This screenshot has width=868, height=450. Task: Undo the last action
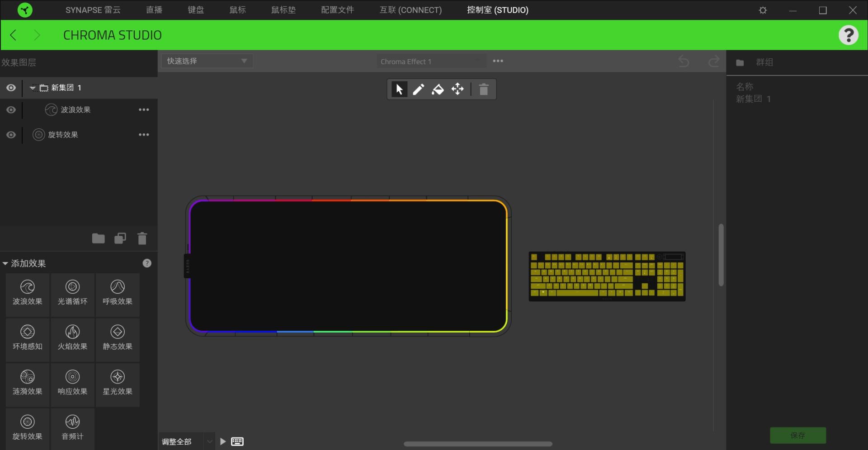(x=684, y=61)
